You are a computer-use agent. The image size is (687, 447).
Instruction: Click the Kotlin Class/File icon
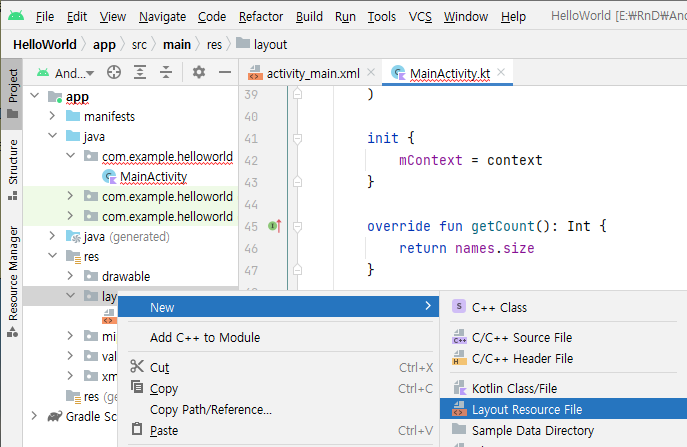click(459, 387)
